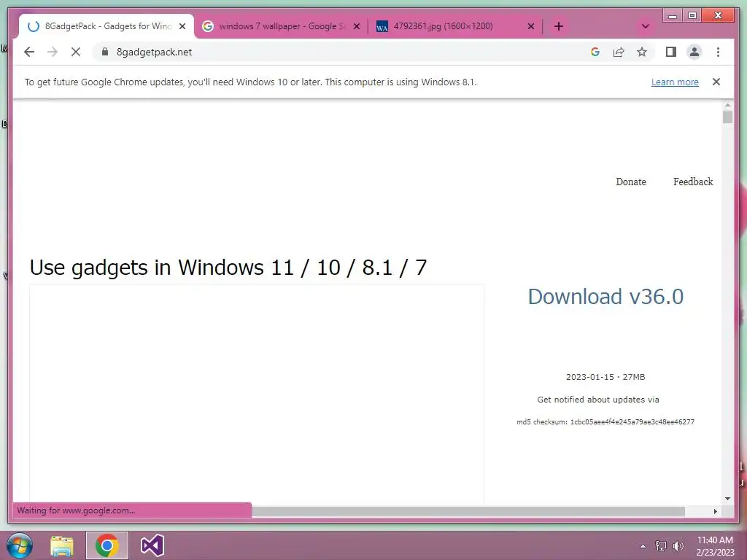Dismiss the Chrome update notification bar
747x560 pixels.
coord(716,82)
